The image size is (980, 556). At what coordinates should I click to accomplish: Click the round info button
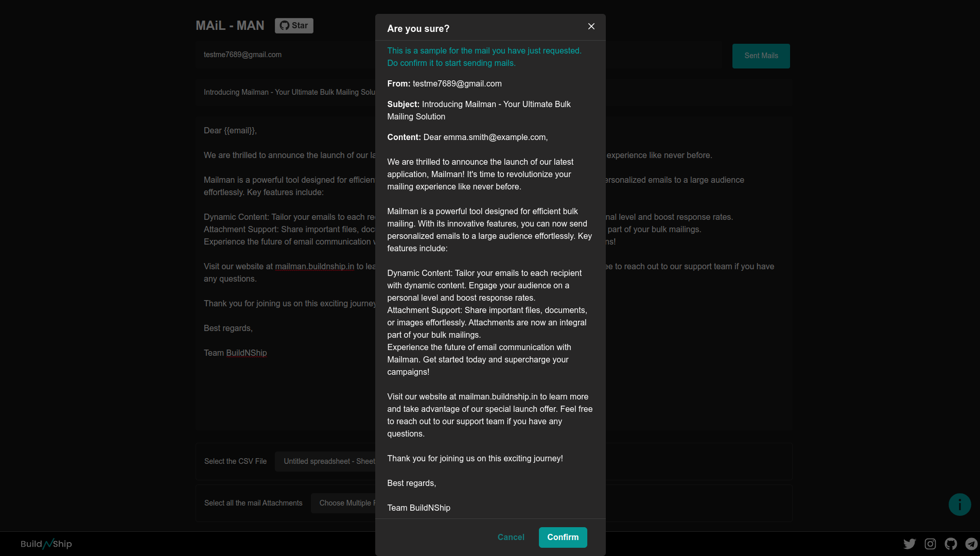[959, 505]
